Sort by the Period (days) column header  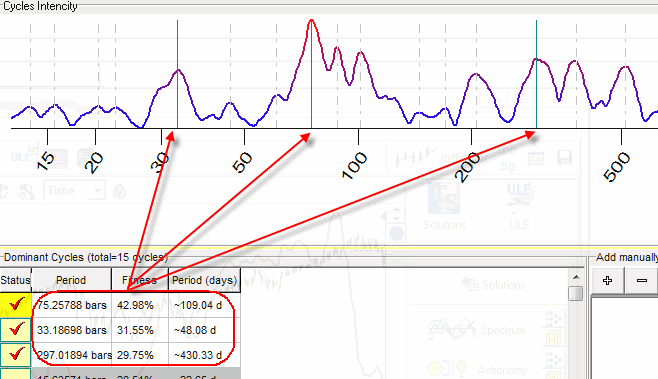pos(204,280)
